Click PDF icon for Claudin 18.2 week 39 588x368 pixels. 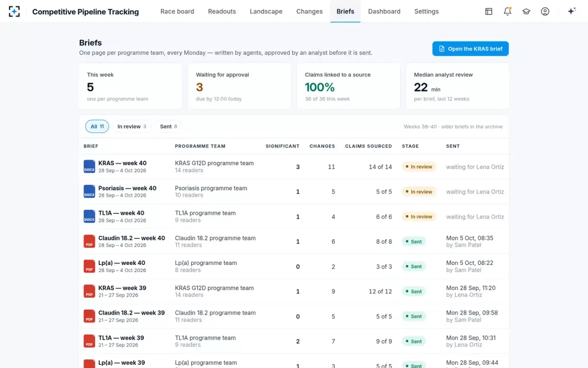click(x=89, y=316)
